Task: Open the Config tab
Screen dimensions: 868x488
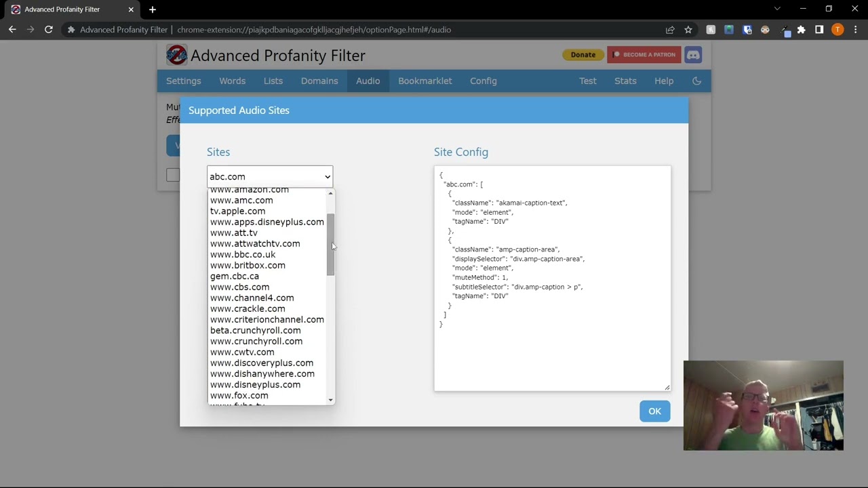Action: coord(484,81)
